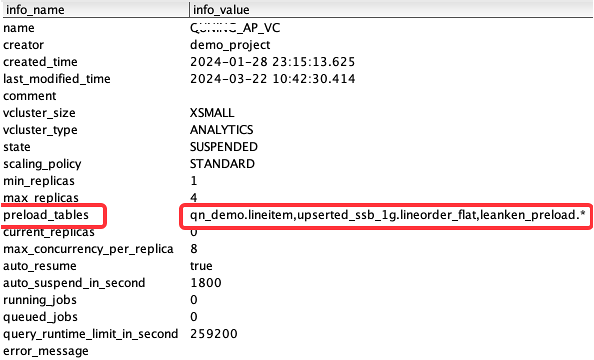This screenshot has width=594, height=360.
Task: Select the state value SUSPENDED
Action: (x=224, y=147)
